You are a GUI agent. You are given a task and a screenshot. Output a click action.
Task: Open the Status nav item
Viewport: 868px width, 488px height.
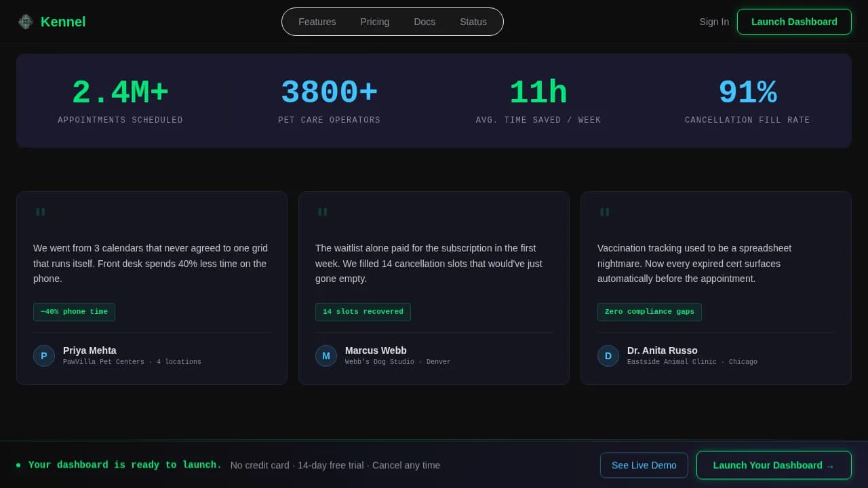(473, 22)
